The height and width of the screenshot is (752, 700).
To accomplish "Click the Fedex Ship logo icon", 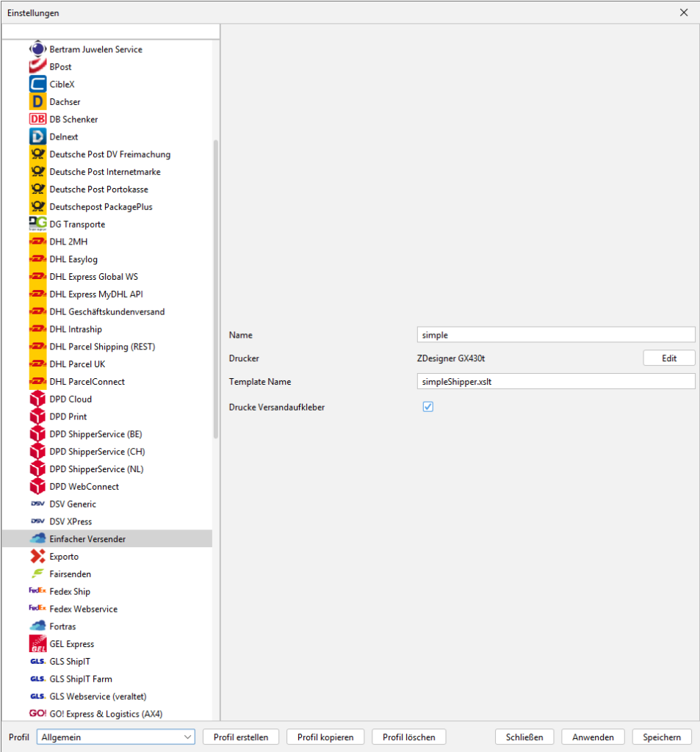I will coord(37,591).
